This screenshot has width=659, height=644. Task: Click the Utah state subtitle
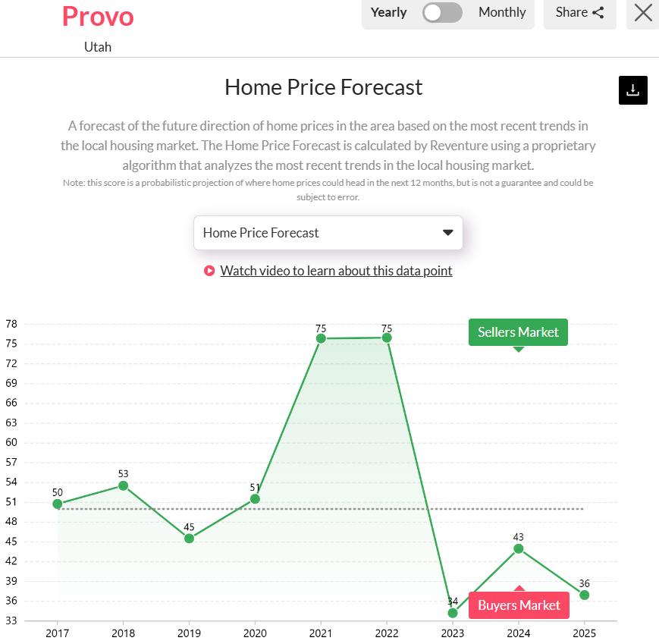[98, 46]
